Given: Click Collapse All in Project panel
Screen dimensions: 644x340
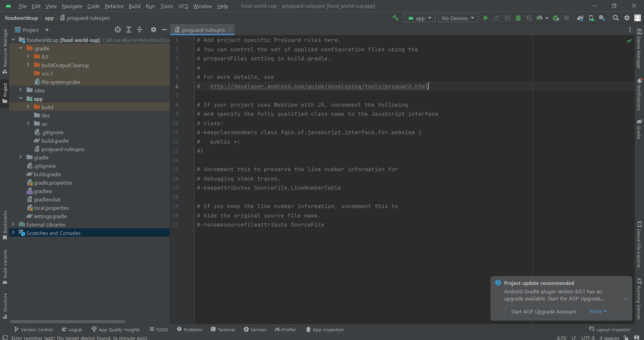Looking at the screenshot, I should point(140,30).
